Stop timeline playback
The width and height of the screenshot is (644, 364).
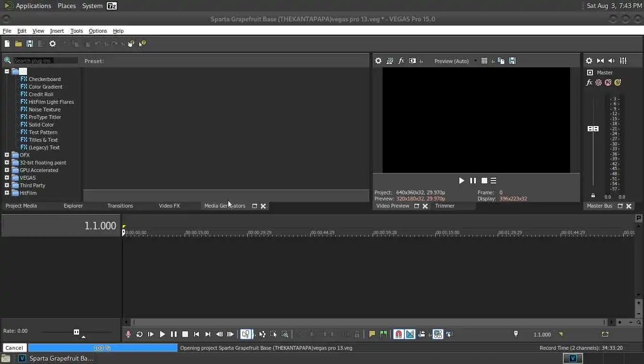point(185,334)
